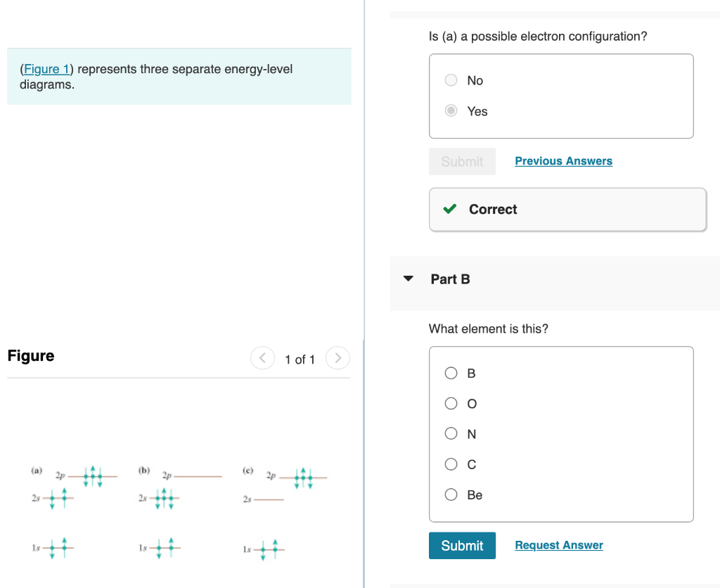Choose element N radio option
The height and width of the screenshot is (588, 720).
coord(451,433)
